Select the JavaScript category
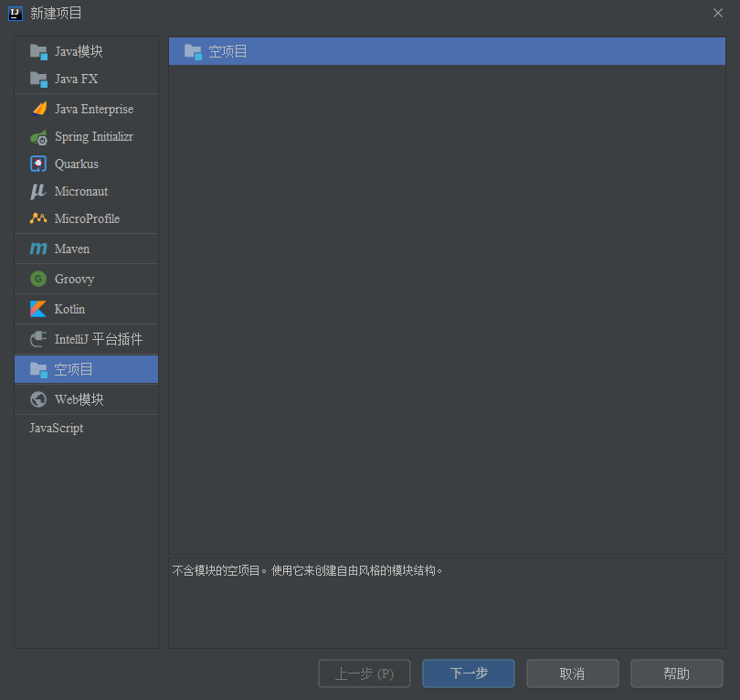 click(x=56, y=428)
